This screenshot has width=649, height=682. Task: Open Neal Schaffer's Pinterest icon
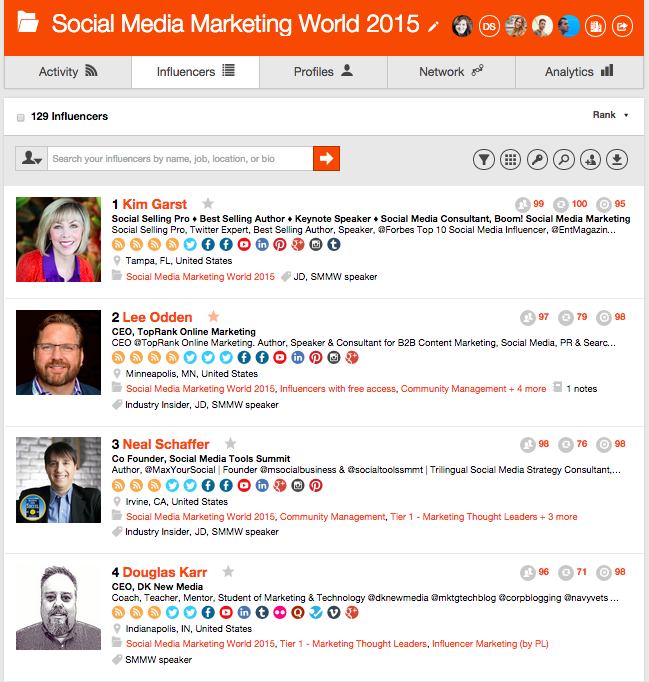(x=316, y=485)
